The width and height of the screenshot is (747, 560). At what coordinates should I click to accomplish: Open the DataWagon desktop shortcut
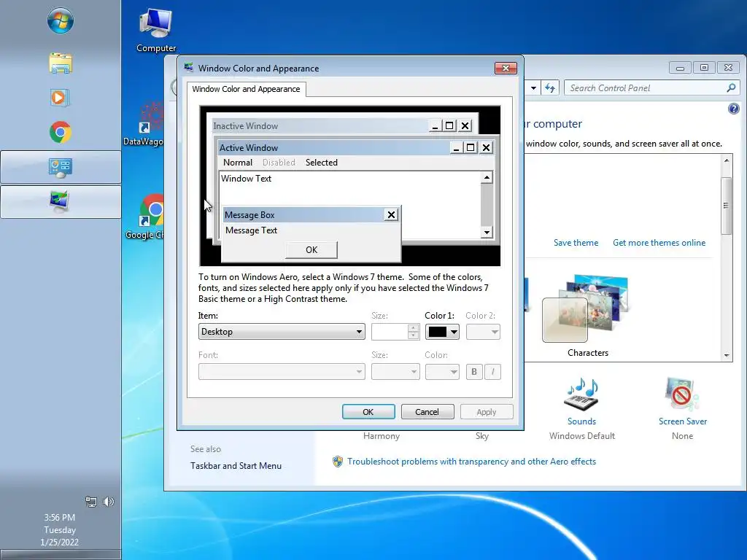point(144,124)
